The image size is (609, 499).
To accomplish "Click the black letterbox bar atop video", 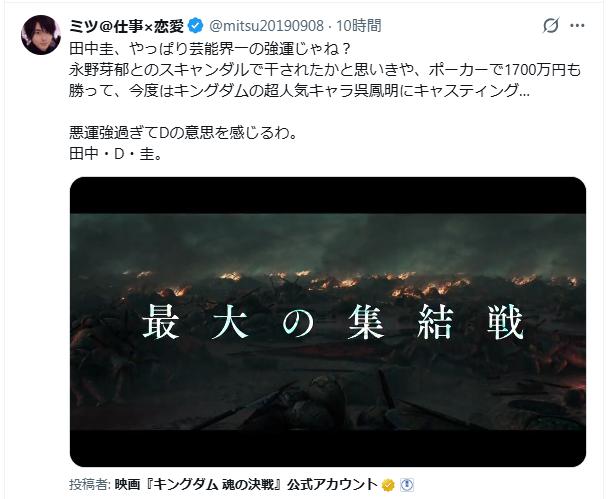I will (x=328, y=195).
